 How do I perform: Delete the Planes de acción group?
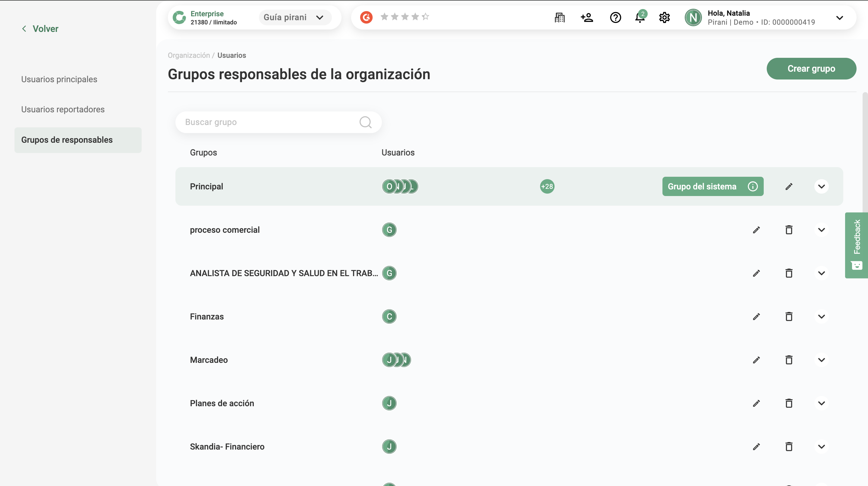tap(789, 403)
